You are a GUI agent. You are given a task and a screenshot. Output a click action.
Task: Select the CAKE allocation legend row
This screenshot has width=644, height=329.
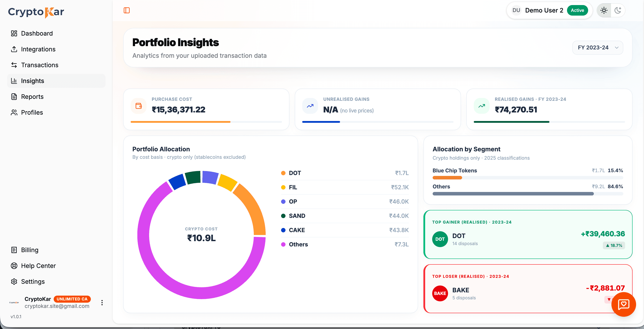[x=345, y=230]
